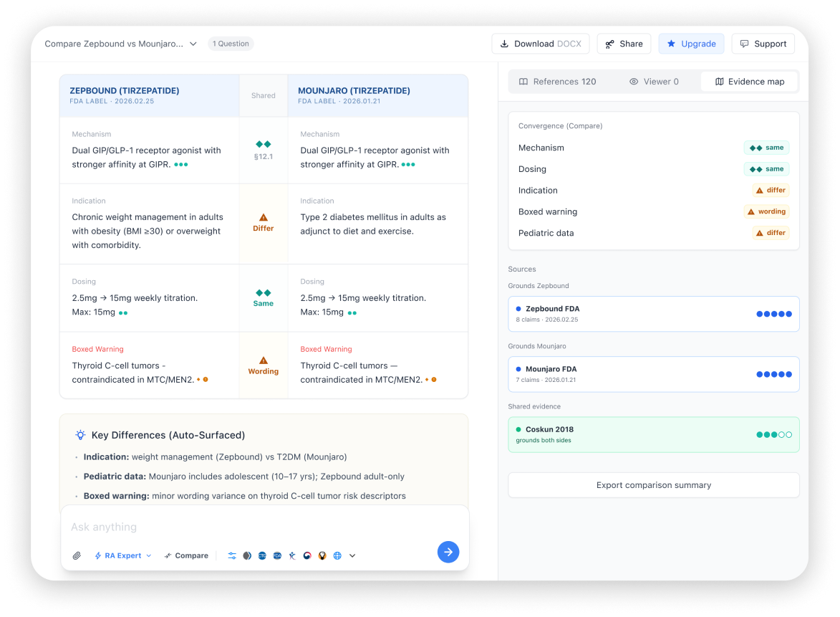Click the Boxed warning 'wording' badge

click(x=766, y=211)
